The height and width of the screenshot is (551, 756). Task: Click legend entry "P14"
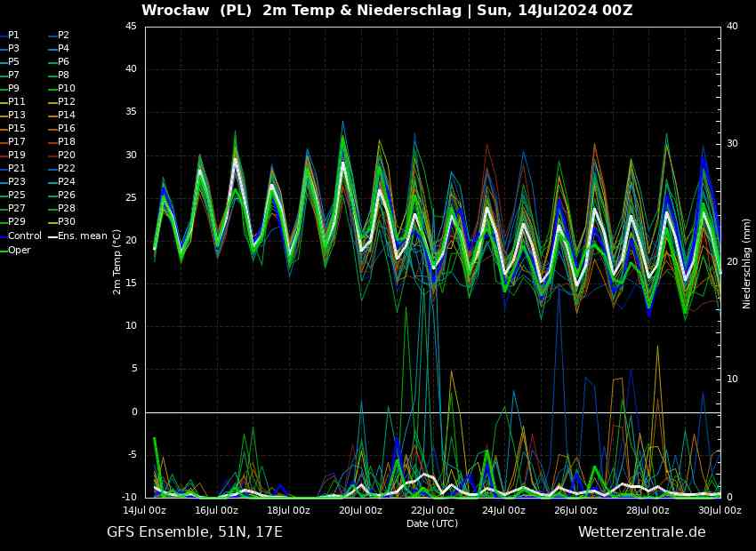[67, 116]
